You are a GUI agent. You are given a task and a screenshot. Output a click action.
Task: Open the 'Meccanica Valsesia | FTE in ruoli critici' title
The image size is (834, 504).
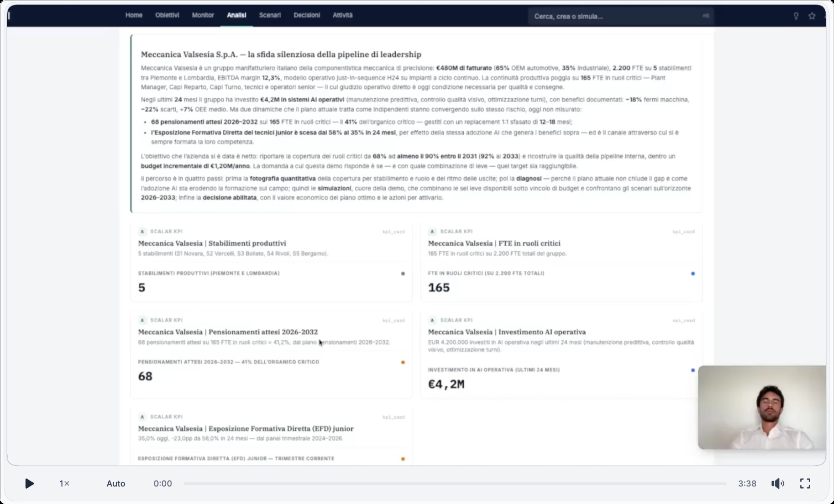494,243
